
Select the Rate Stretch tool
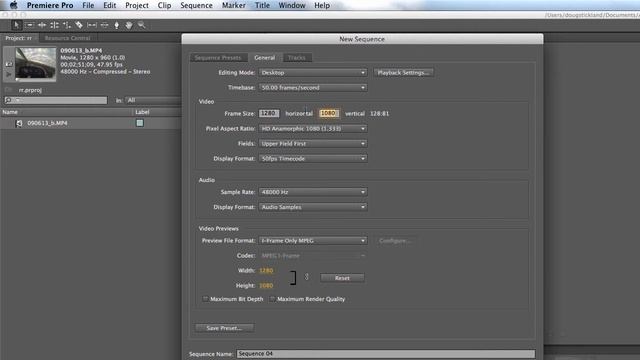(67, 25)
